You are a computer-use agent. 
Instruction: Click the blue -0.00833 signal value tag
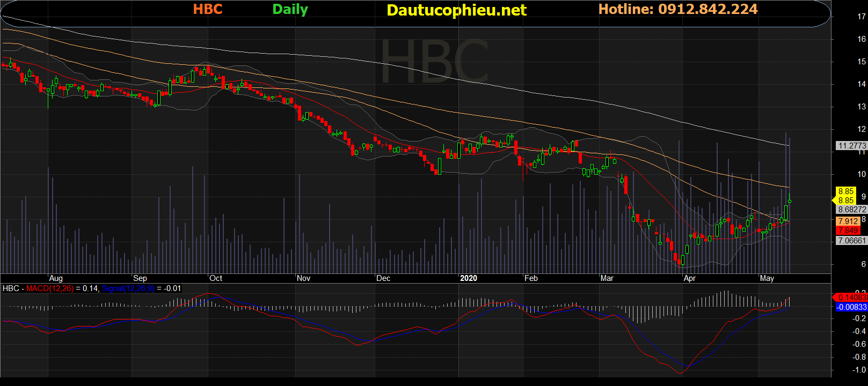coord(851,307)
